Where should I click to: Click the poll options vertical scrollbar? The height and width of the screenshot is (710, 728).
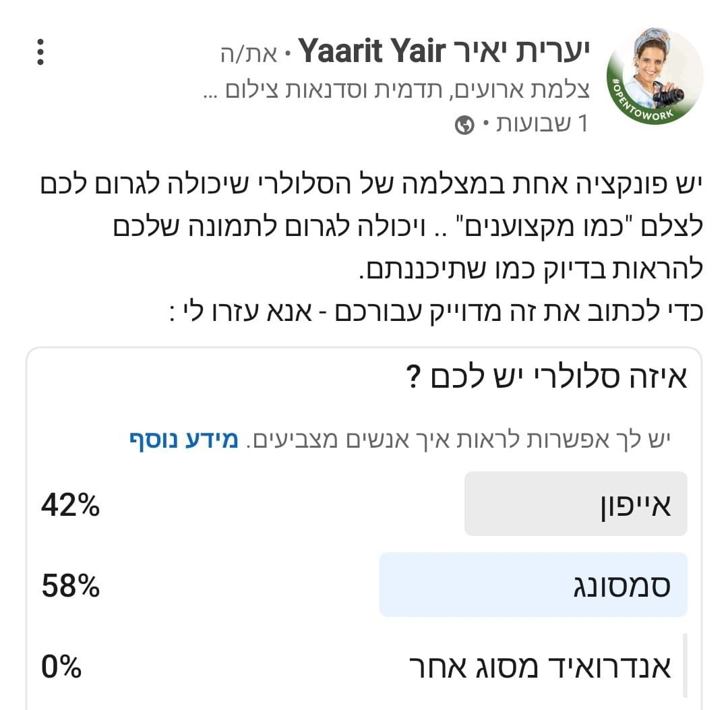pyautogui.click(x=685, y=665)
